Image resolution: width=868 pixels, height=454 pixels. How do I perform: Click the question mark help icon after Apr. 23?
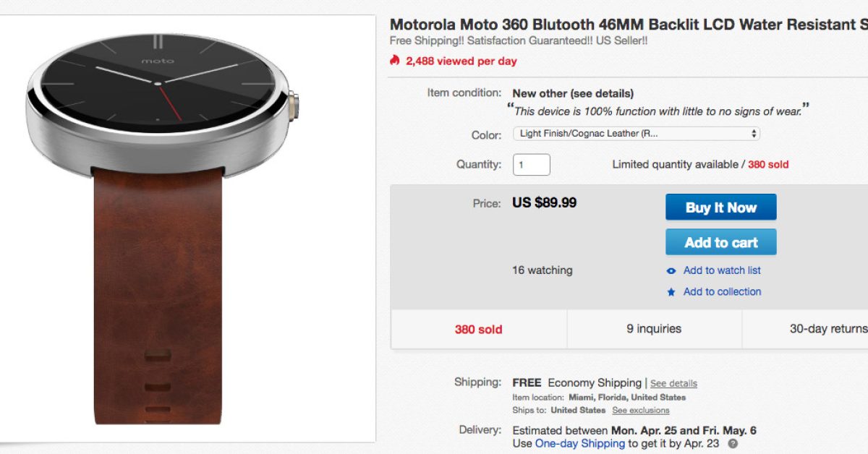click(733, 444)
